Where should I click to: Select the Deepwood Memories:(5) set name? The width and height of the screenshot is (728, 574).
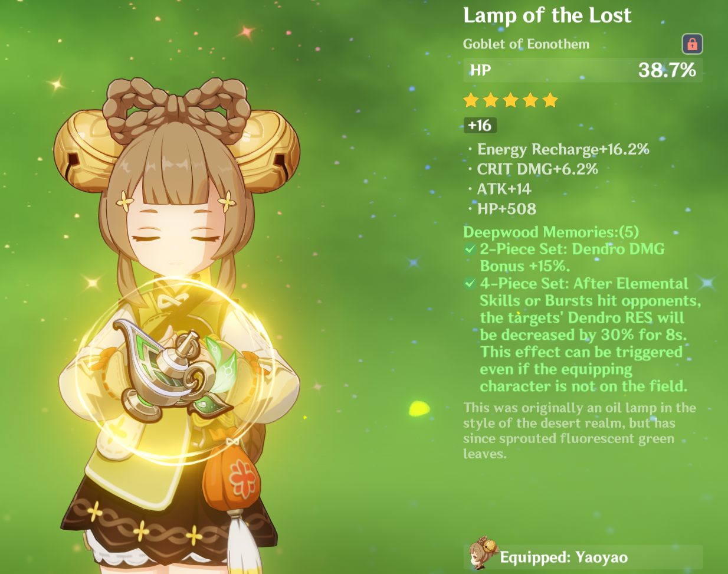[x=551, y=232]
